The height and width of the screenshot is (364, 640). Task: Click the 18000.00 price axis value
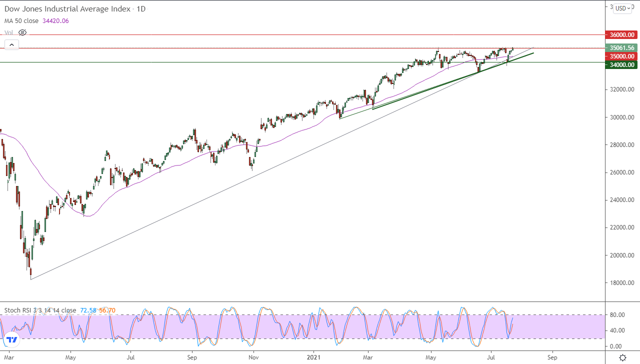pos(621,283)
